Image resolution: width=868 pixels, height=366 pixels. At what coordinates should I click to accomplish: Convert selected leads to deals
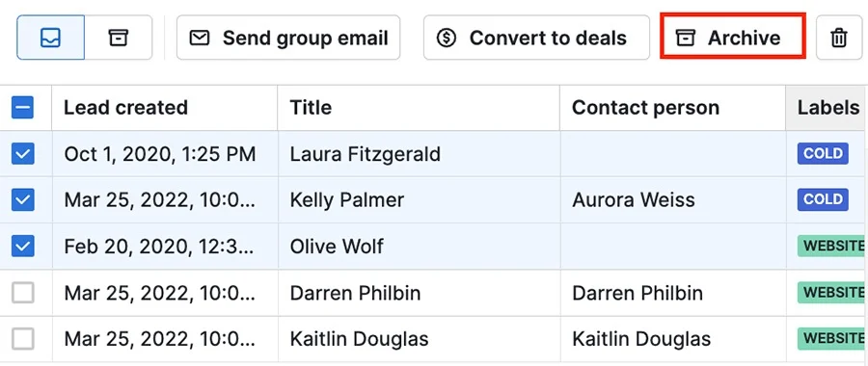536,38
